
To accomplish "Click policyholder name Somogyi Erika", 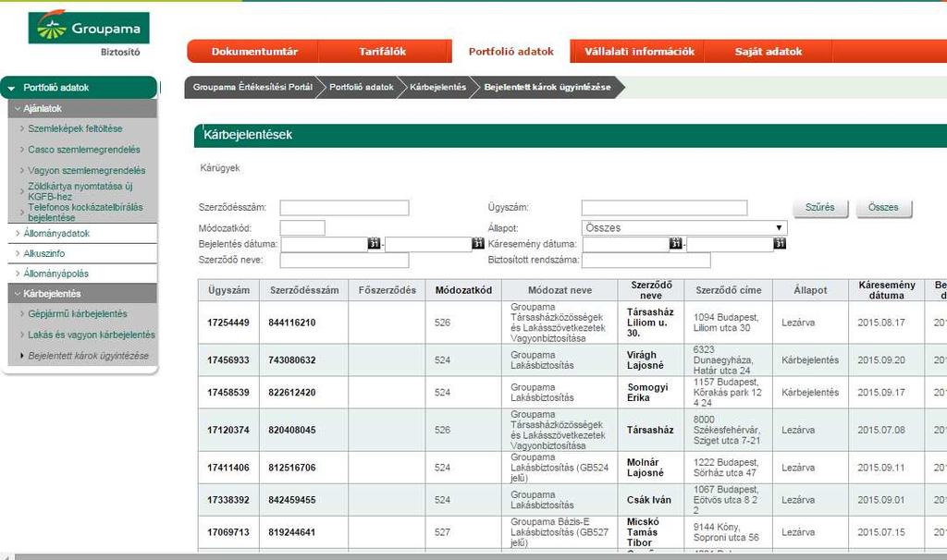I will (x=647, y=392).
